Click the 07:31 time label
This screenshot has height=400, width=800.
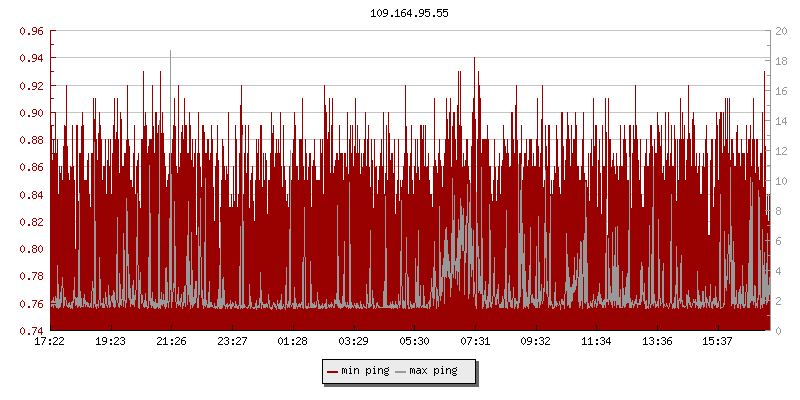pos(475,341)
